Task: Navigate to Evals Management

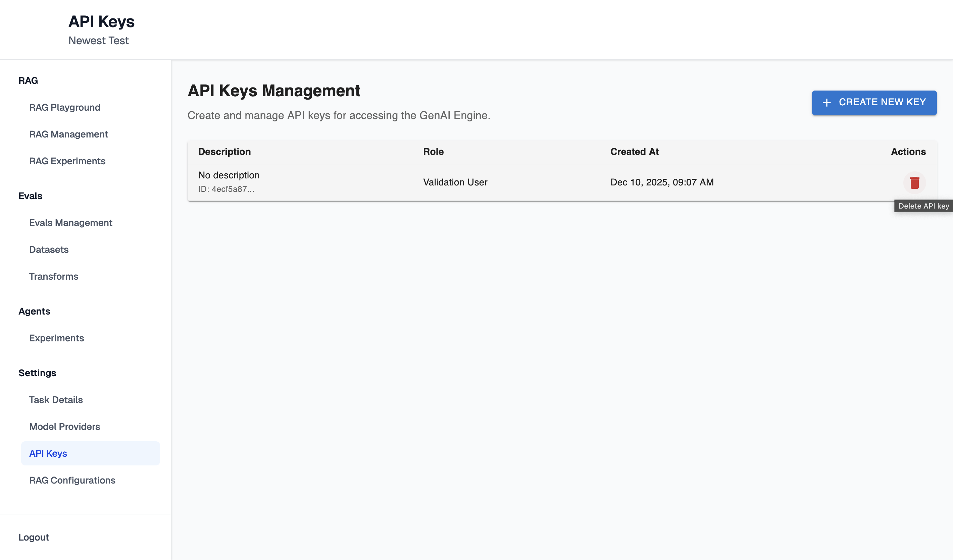Action: [x=71, y=223]
